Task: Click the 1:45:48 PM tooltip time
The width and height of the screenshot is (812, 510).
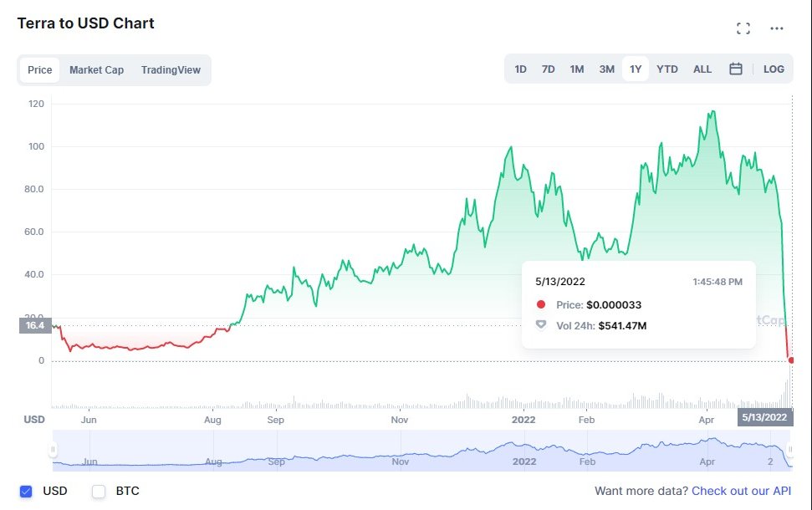Action: pos(718,283)
